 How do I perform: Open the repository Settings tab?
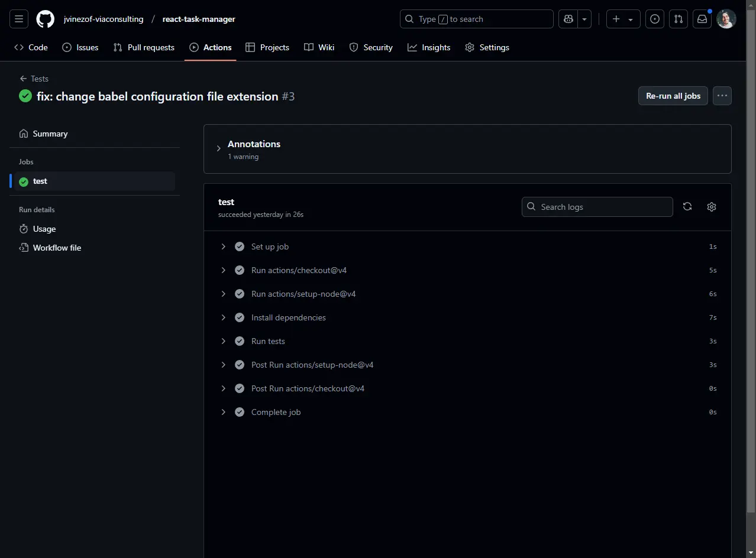487,47
